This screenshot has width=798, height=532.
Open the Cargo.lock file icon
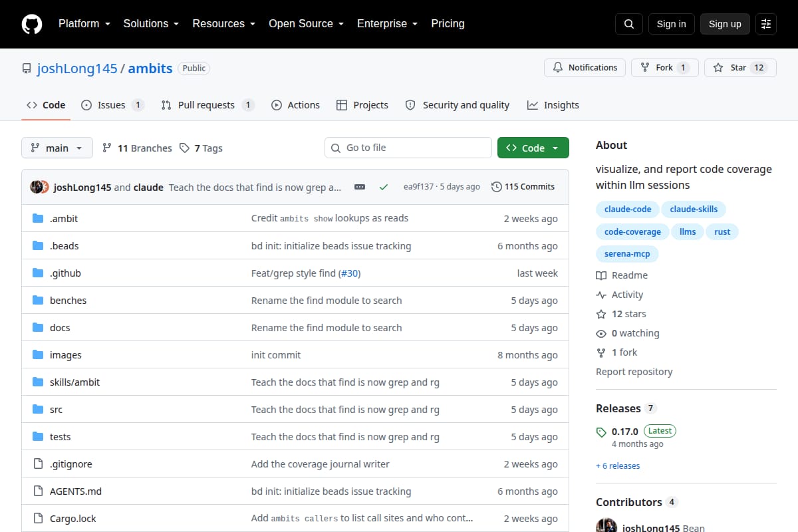point(38,519)
